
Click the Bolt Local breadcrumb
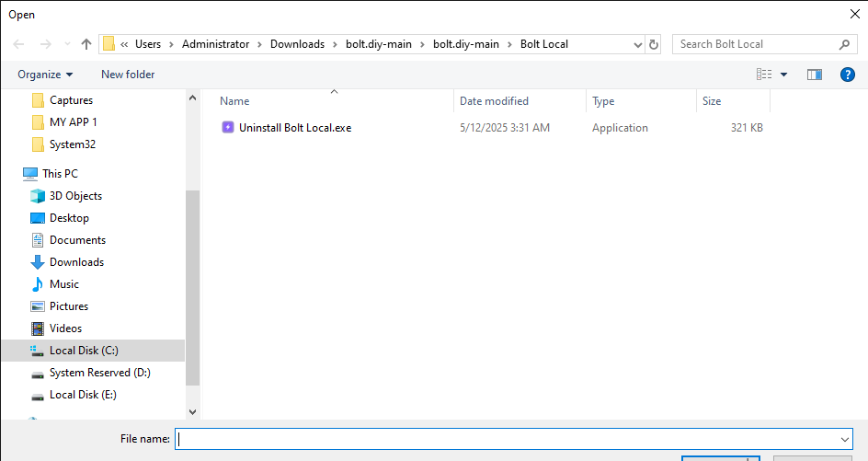(x=544, y=44)
